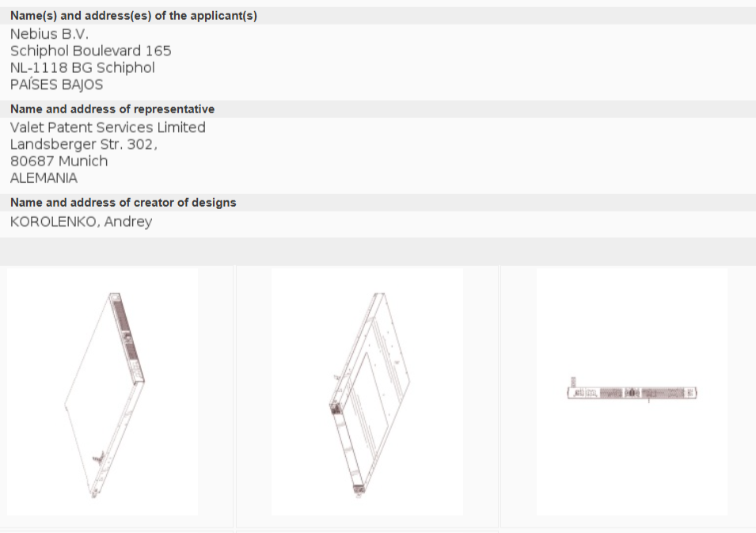Click the 80687 Munich line
756x533 pixels.
(x=59, y=161)
